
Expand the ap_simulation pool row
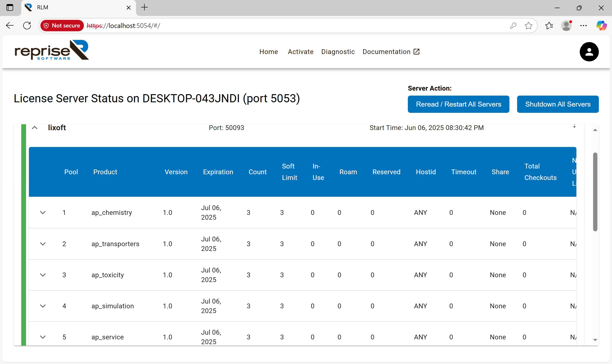point(43,306)
